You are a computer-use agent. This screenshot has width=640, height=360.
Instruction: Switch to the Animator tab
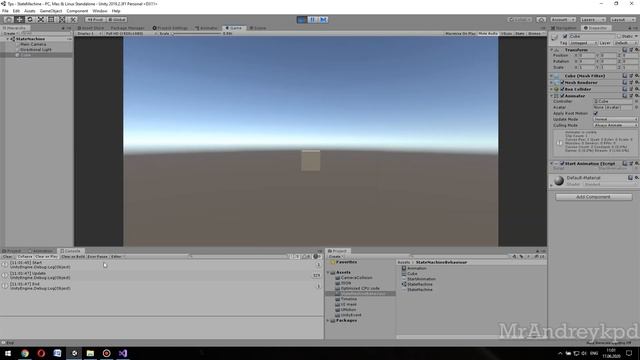coord(206,28)
